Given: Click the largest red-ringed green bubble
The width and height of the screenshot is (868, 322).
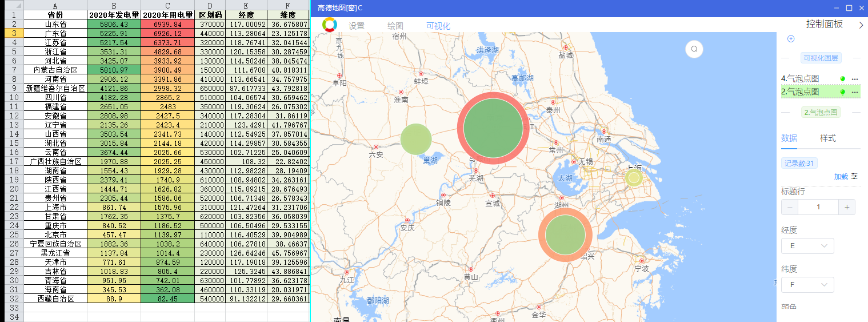Looking at the screenshot, I should point(493,128).
